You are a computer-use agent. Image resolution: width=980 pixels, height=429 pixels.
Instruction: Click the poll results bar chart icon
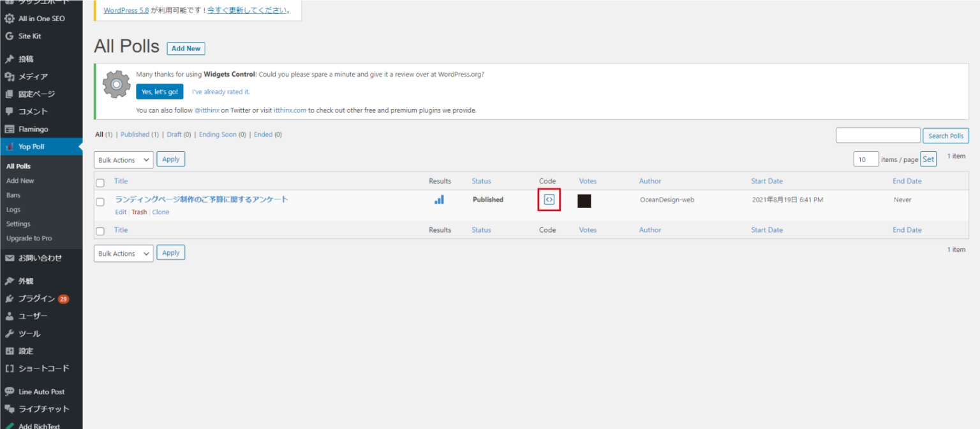pyautogui.click(x=439, y=200)
